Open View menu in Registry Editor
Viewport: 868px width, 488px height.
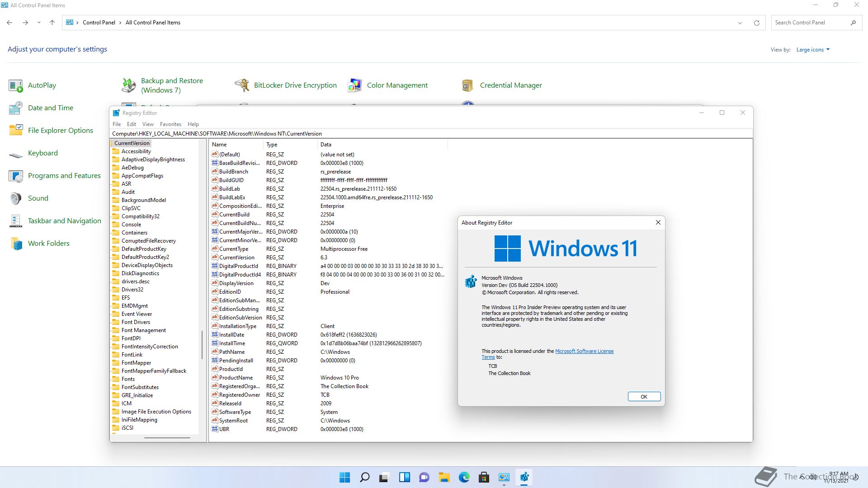tap(148, 124)
